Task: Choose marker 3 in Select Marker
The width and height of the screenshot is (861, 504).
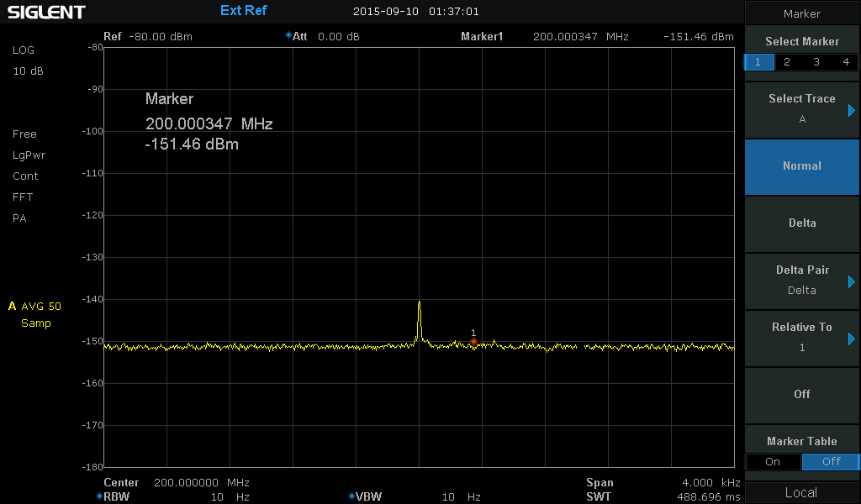Action: point(816,62)
